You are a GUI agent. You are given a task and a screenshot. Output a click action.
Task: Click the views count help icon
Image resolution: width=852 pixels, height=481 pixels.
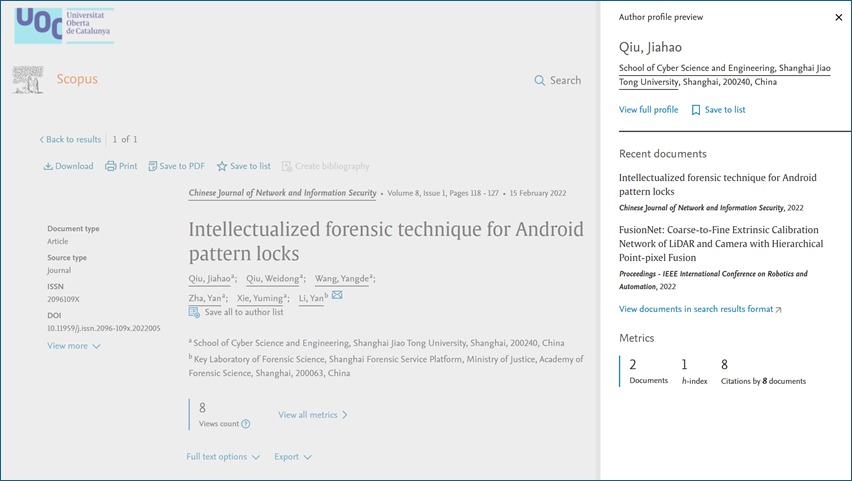pos(246,424)
